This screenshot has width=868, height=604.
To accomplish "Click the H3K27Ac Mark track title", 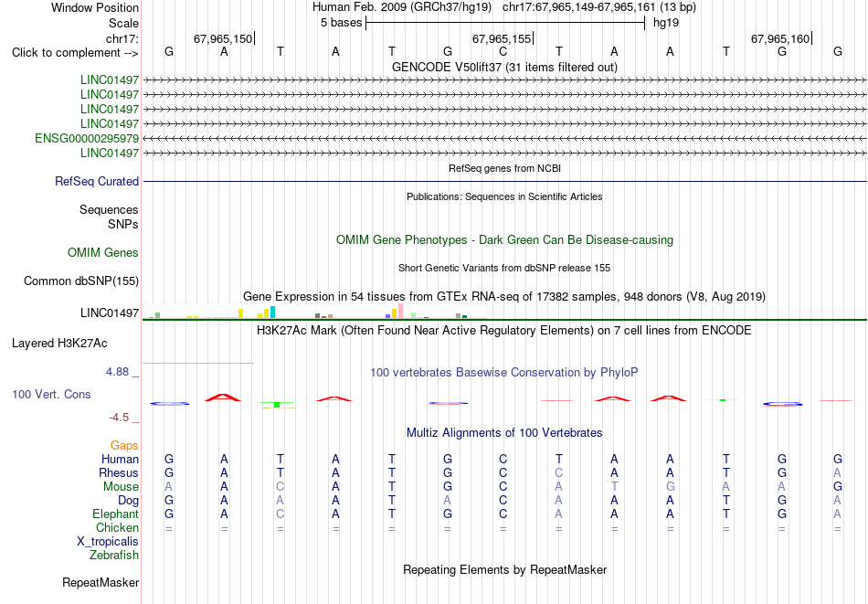I will (x=504, y=331).
